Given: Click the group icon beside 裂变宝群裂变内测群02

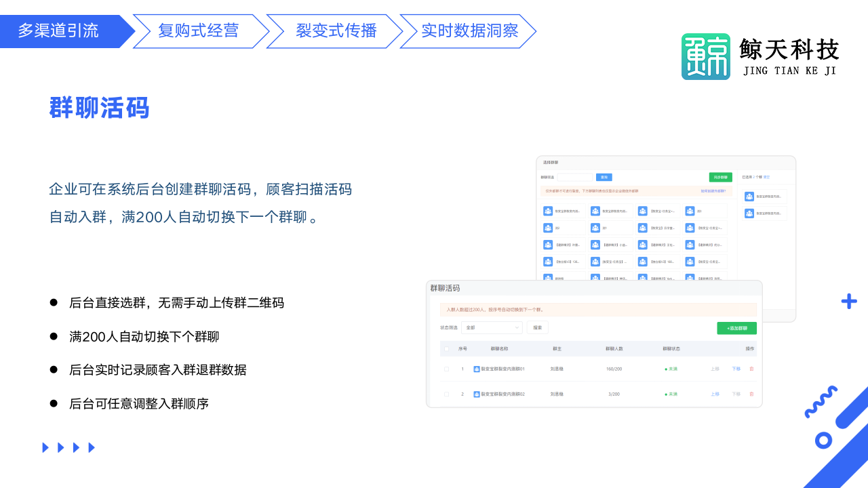Looking at the screenshot, I should pyautogui.click(x=477, y=394).
